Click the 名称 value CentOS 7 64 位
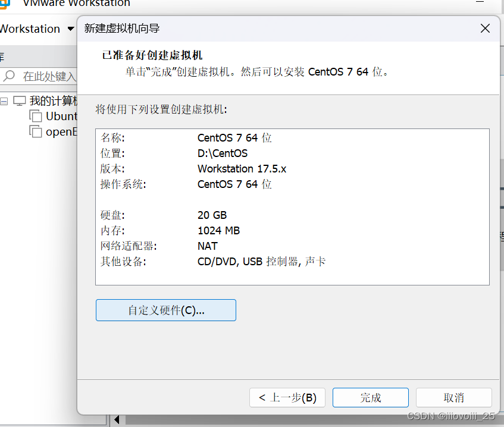The width and height of the screenshot is (504, 427). click(234, 138)
